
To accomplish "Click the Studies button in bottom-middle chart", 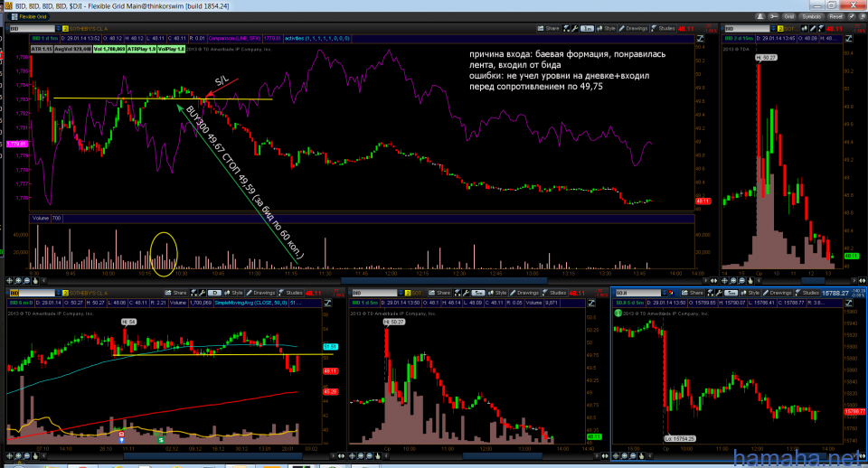I will (554, 293).
